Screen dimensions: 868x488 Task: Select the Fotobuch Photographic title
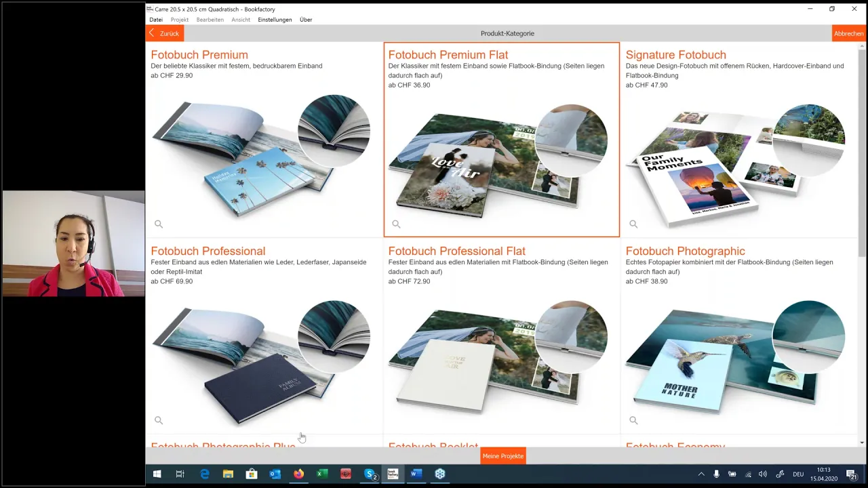pos(686,251)
